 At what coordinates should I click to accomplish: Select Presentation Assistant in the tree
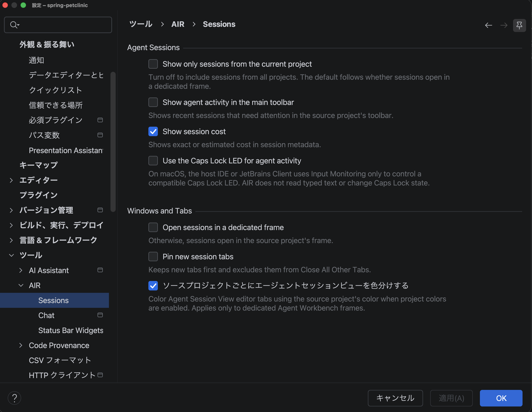click(66, 150)
